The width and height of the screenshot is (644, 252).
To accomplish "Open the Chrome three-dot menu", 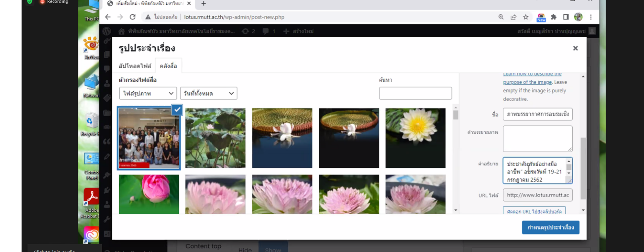I will click(591, 17).
